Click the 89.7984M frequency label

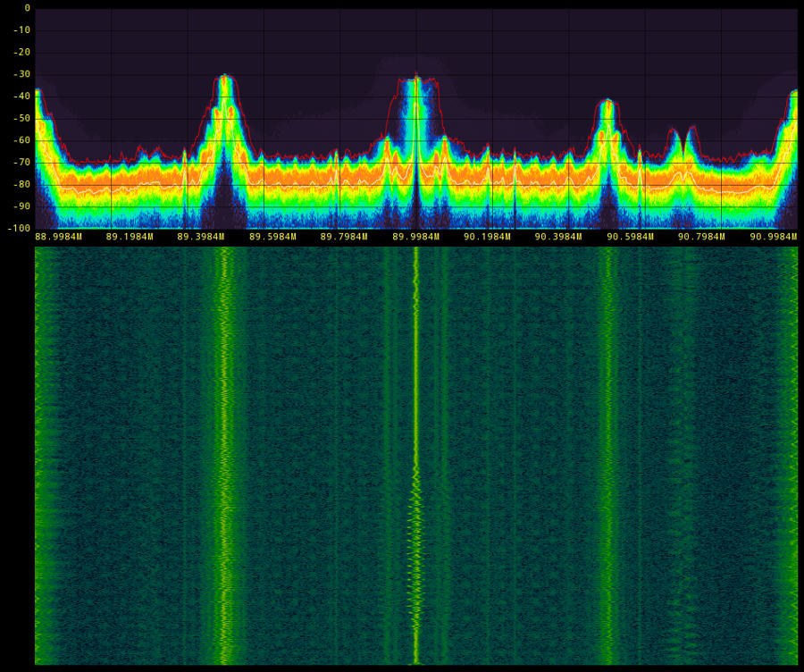[344, 237]
